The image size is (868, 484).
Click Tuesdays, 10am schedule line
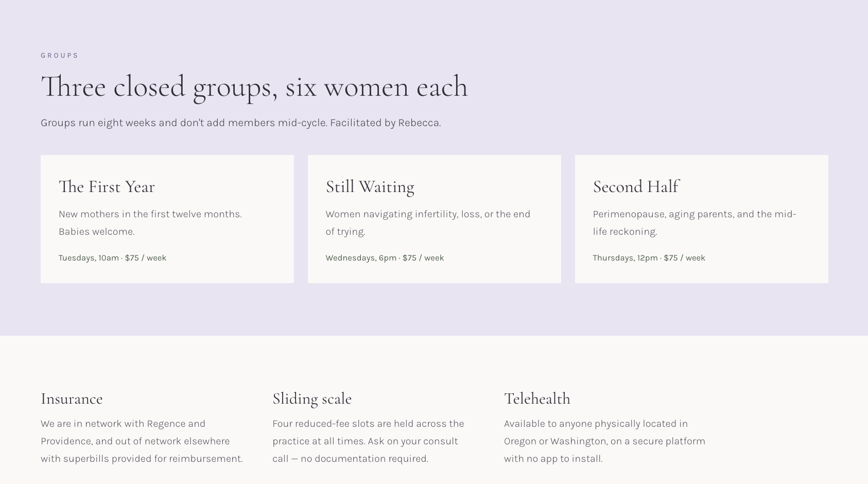coord(112,257)
